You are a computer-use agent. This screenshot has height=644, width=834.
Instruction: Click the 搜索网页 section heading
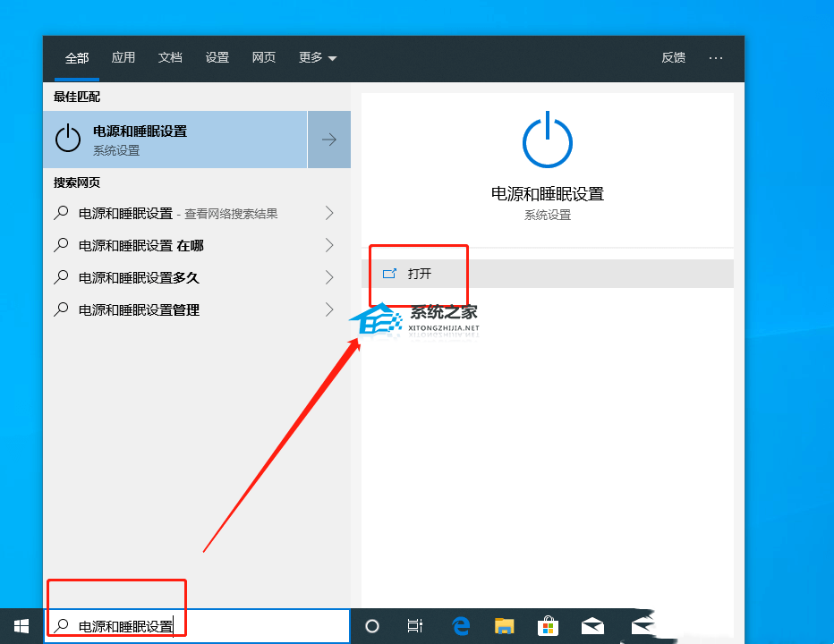point(77,182)
